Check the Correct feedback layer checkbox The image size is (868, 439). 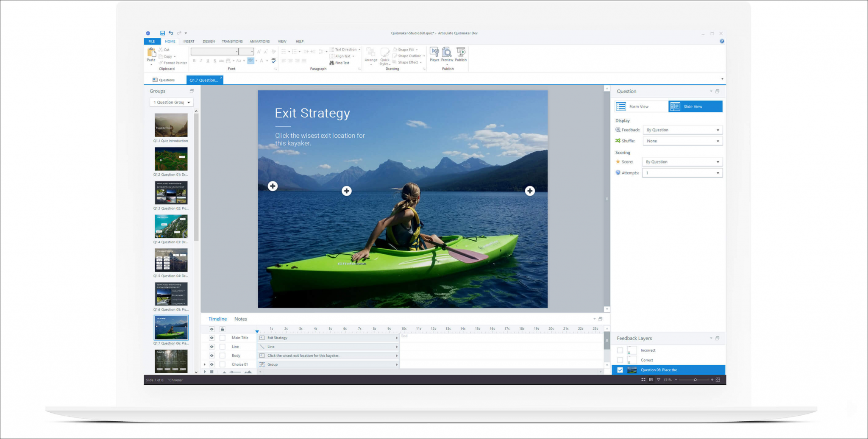tap(620, 360)
